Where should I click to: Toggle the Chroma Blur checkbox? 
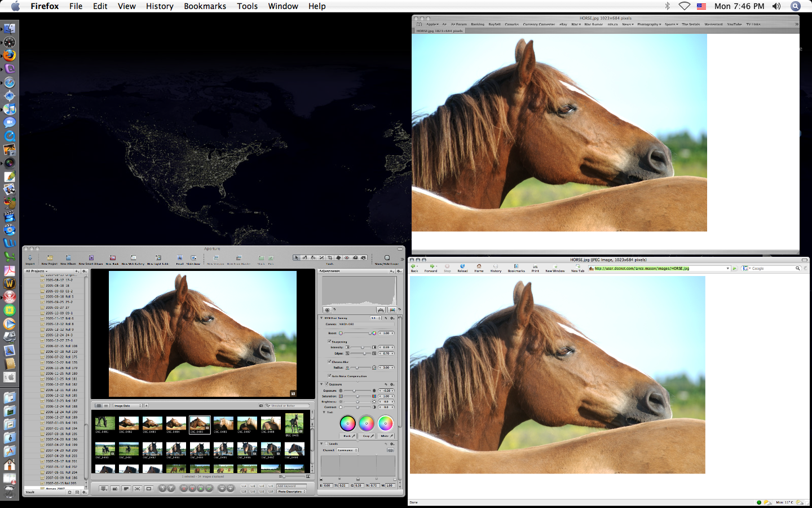(x=329, y=362)
